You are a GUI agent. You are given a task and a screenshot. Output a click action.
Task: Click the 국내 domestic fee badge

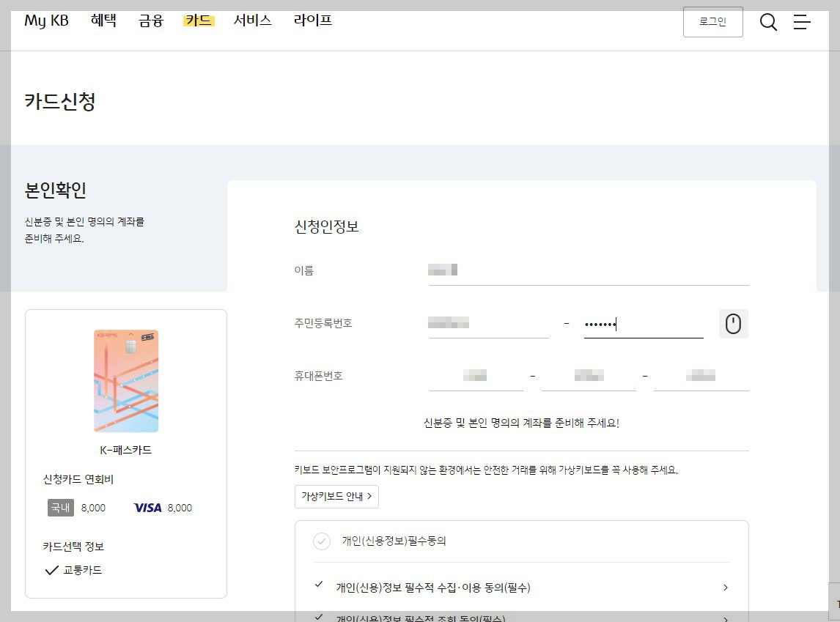(61, 508)
